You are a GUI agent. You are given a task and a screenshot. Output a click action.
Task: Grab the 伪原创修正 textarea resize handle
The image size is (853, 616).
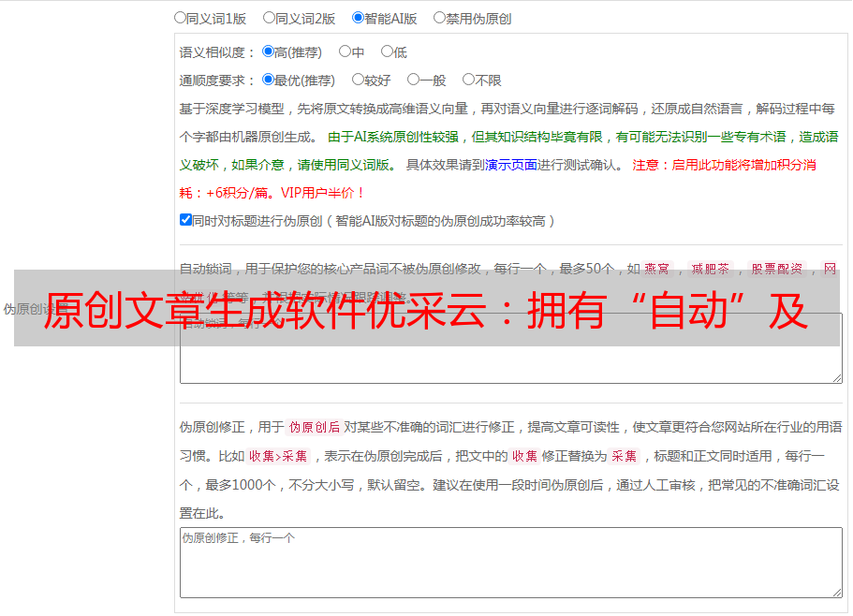(x=837, y=592)
